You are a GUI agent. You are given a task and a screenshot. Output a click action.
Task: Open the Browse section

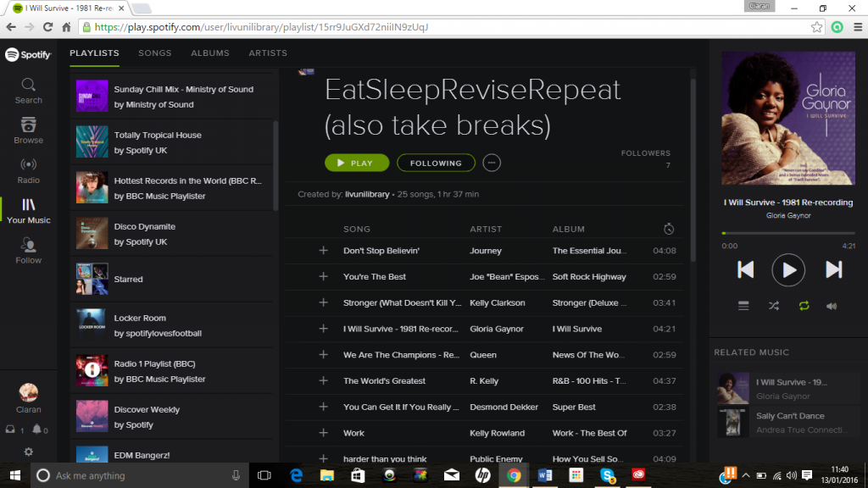pyautogui.click(x=28, y=131)
